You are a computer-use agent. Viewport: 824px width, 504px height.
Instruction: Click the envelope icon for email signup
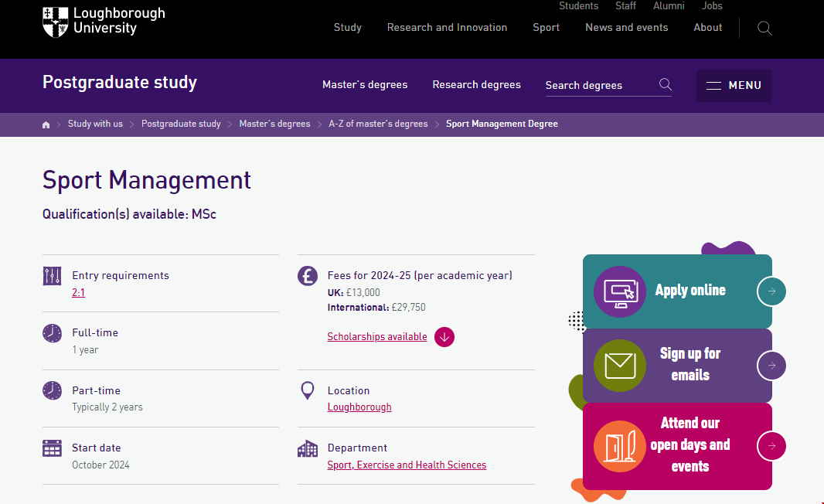(x=620, y=365)
